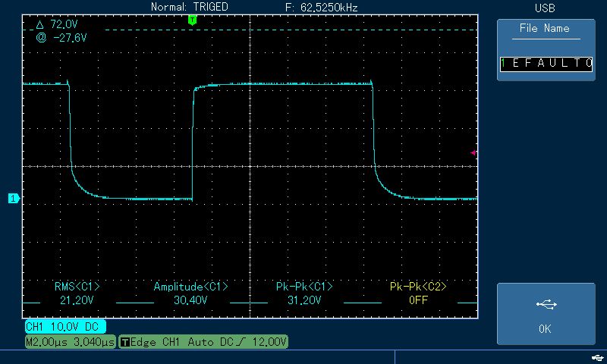Toggle the Pk-Pk<C2> OFF measurement
Viewport: 607px width, 364px height.
click(418, 293)
